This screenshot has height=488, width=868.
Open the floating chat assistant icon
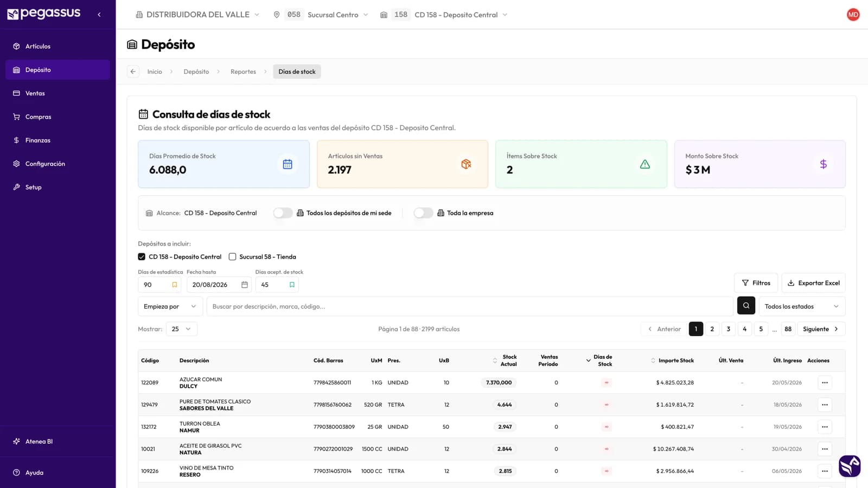pos(850,466)
